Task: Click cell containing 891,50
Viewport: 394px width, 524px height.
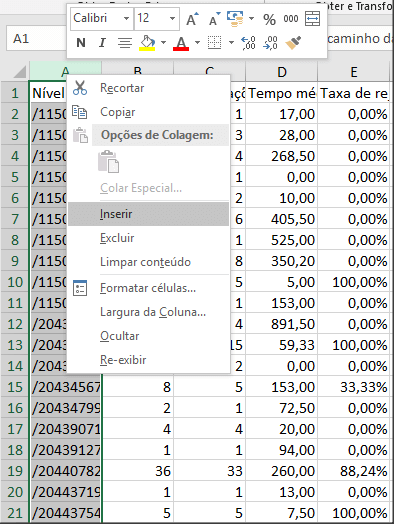Action: point(282,324)
